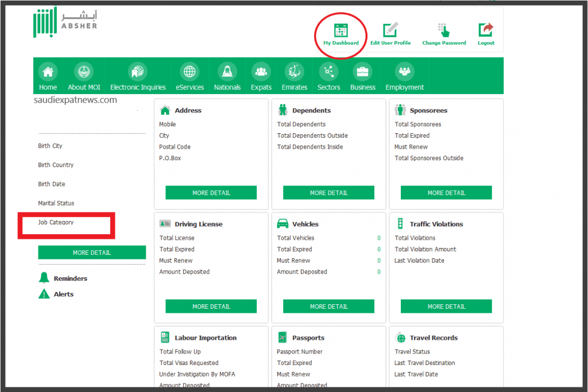This screenshot has height=392, width=588.
Task: Click the Logout icon
Action: [x=486, y=30]
